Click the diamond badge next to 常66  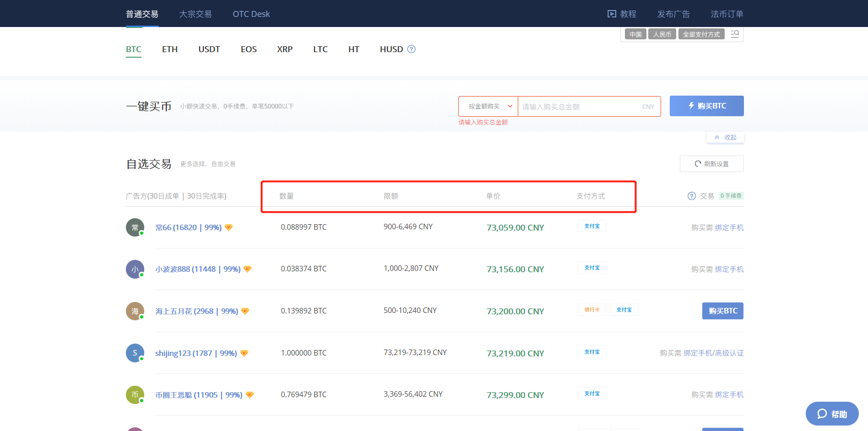pos(228,227)
